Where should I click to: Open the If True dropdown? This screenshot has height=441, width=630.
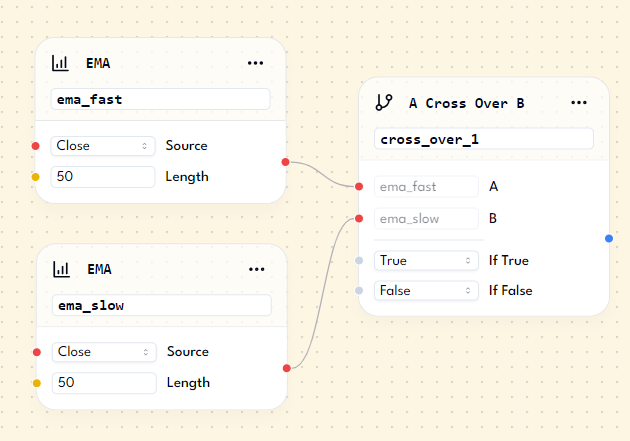426,260
